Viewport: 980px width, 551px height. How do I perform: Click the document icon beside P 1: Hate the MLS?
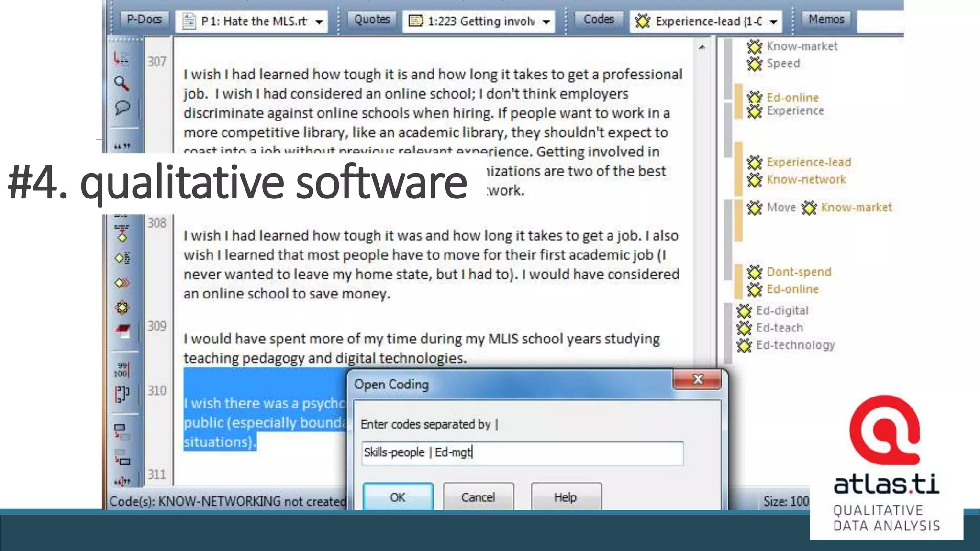pos(189,22)
